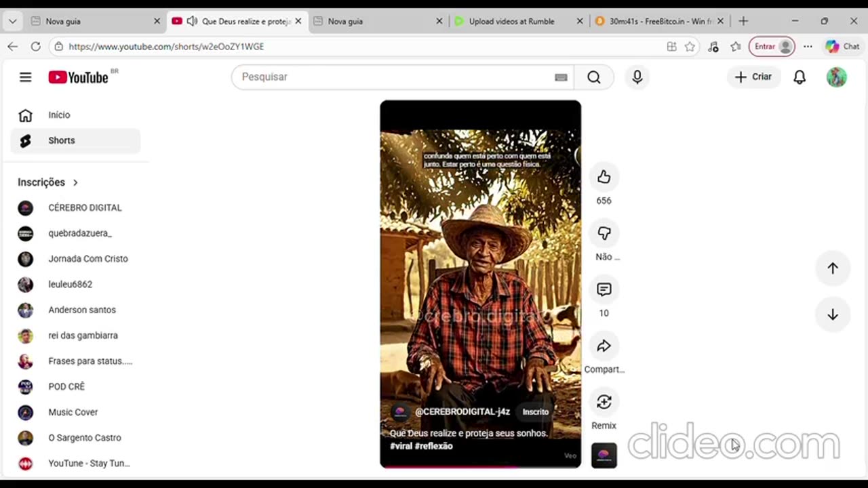Expand the Inscrições section chevron
The height and width of the screenshot is (488, 868).
(x=75, y=182)
